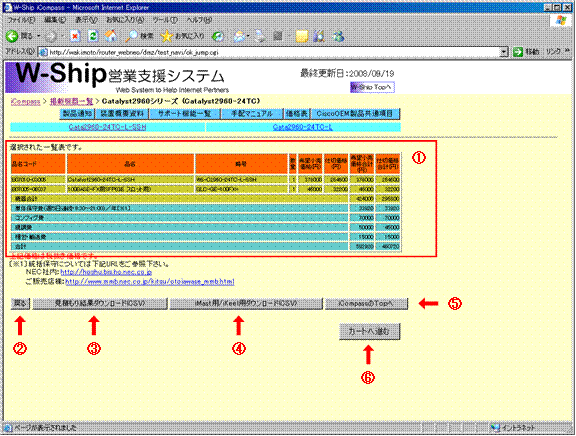This screenshot has width=576, height=436.
Task: Click the Windows flag logo in the menu bar
Action: point(561,20)
